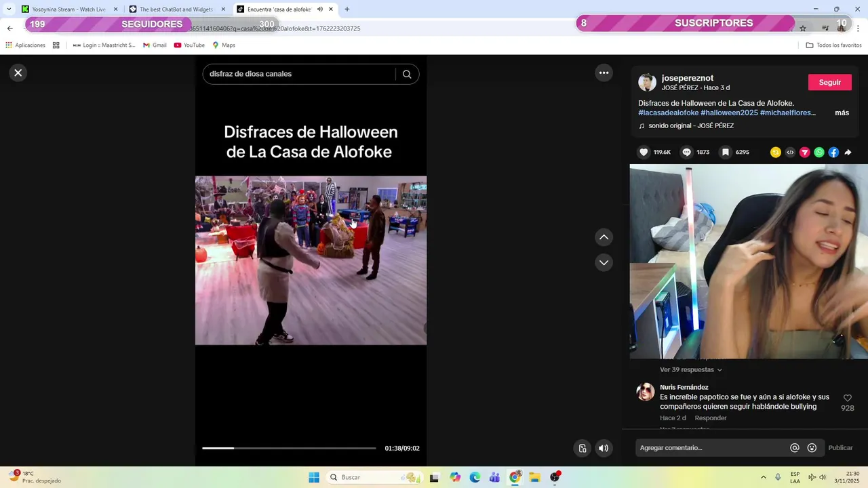
Task: Expand full description with 'más'
Action: [x=842, y=113]
